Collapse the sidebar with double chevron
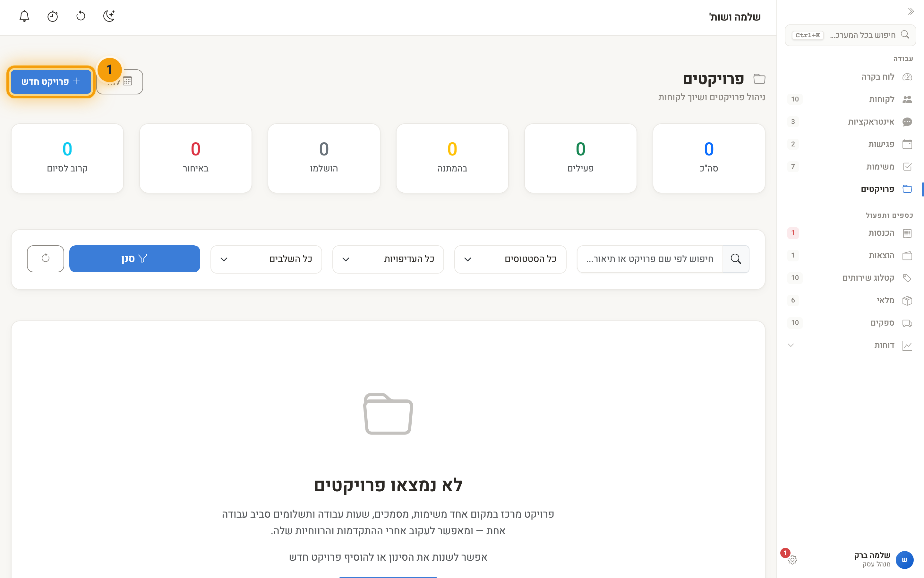Image resolution: width=924 pixels, height=578 pixels. click(911, 11)
